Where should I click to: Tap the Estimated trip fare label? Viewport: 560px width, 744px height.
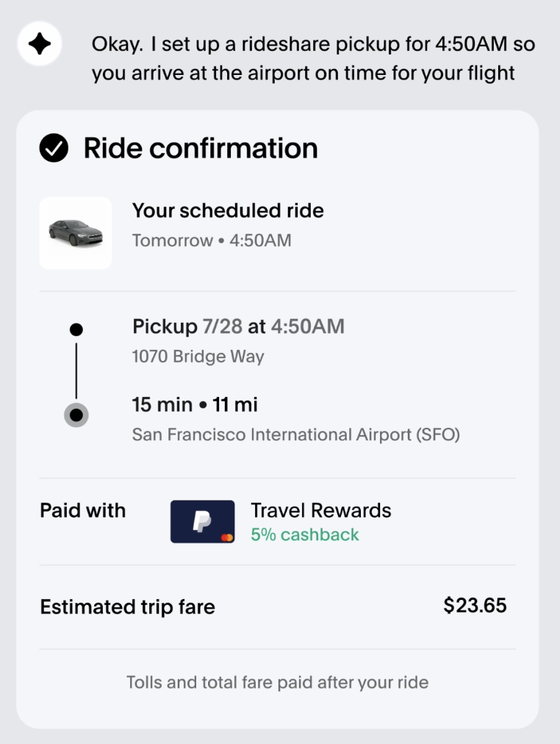pos(127,607)
